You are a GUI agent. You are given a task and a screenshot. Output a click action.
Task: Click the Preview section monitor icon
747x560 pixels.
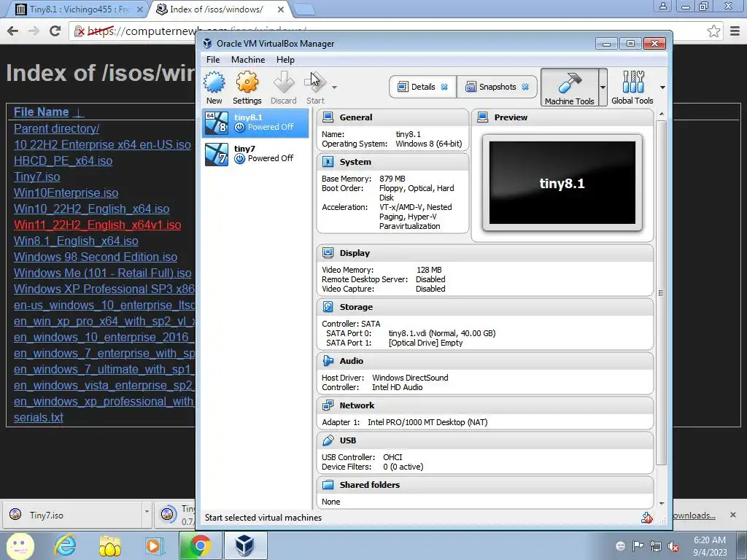point(483,117)
